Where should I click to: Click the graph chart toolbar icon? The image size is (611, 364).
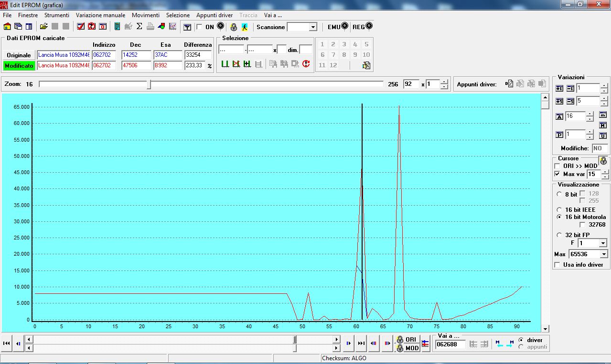(x=173, y=27)
